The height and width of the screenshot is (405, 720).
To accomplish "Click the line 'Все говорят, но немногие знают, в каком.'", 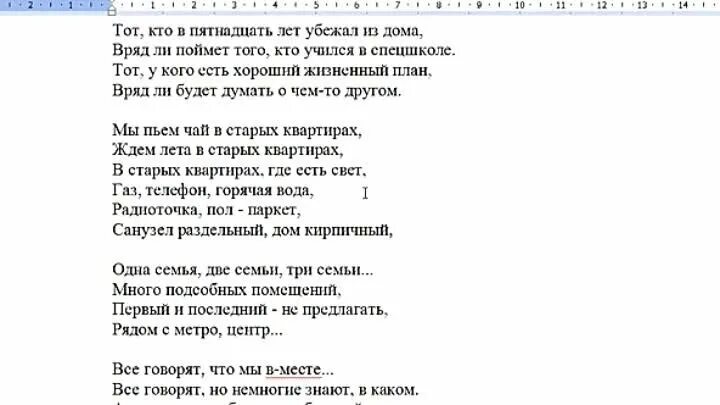I will (265, 390).
